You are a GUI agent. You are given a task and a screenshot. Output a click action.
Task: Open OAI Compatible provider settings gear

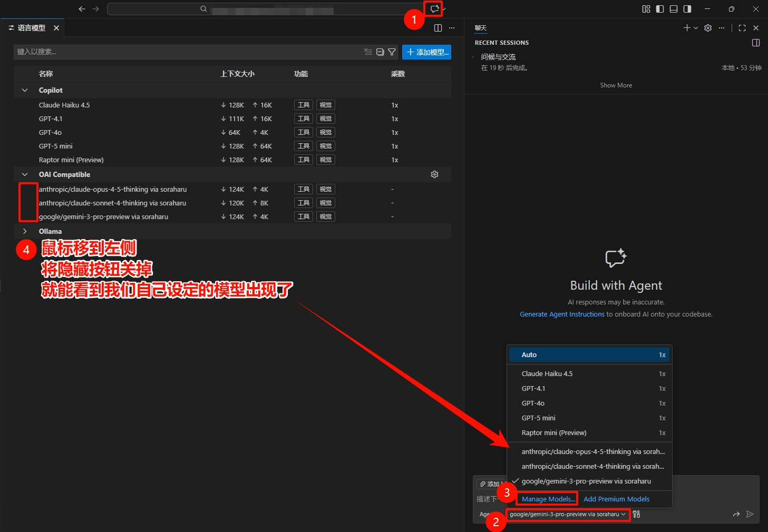435,174
